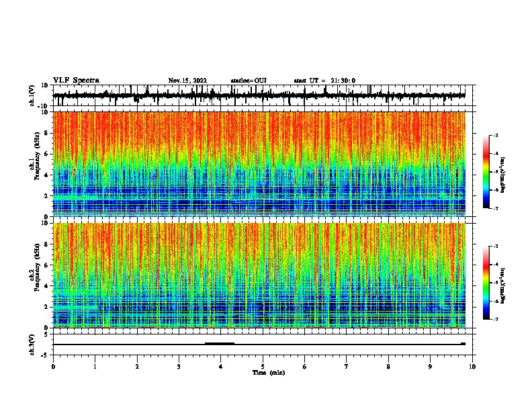Click time axis tick label "10"

(x=472, y=367)
